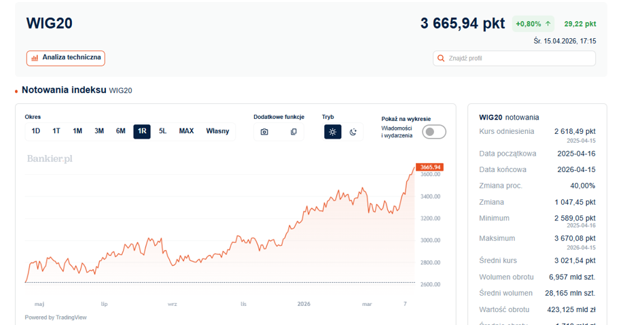Click Wartość obrotu value 423,125 mld zł

[x=571, y=310]
